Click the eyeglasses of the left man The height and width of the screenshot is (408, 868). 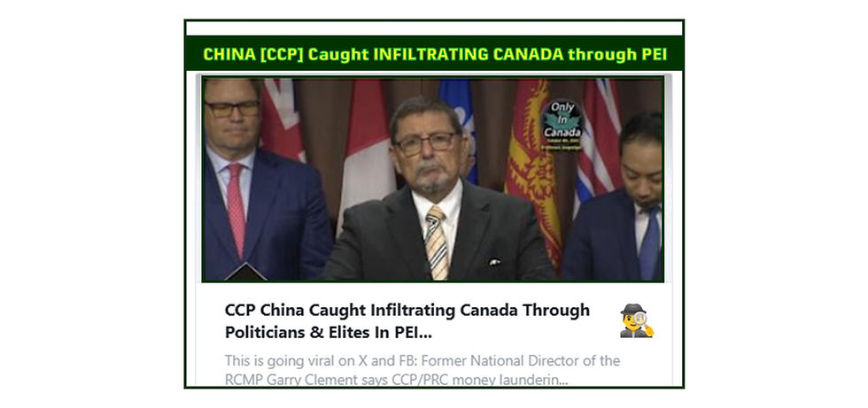[x=232, y=109]
